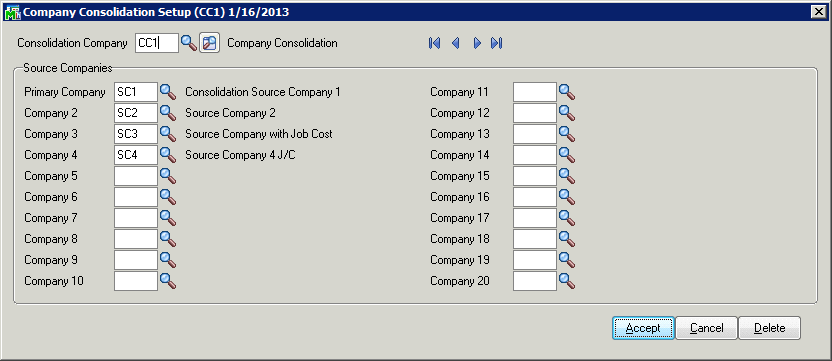The height and width of the screenshot is (361, 832).
Task: Click the company maintenance icon beside CC1
Action: click(x=210, y=43)
